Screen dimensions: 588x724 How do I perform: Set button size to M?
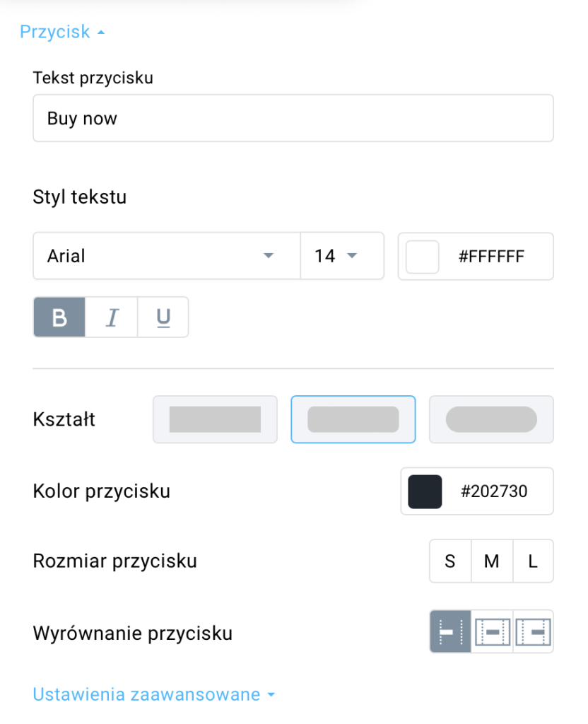click(492, 561)
